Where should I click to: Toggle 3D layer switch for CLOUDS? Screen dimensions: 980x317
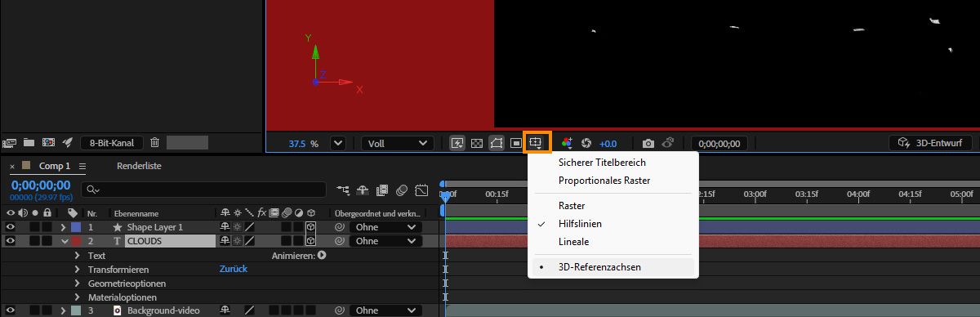310,241
